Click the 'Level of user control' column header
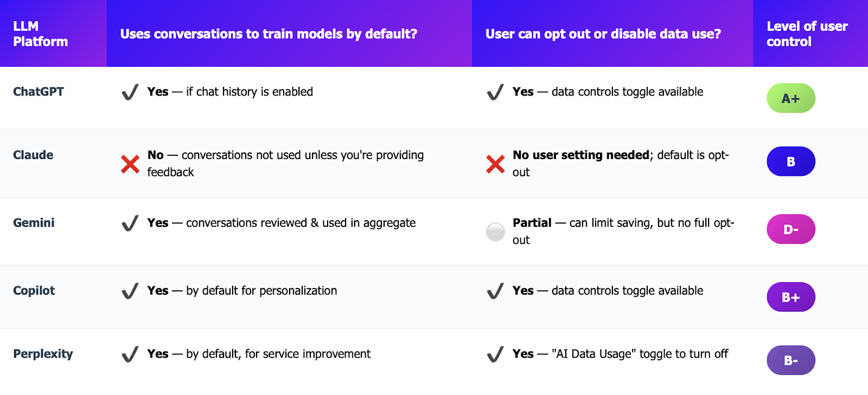Screen dimensions: 868x395 tap(807, 34)
